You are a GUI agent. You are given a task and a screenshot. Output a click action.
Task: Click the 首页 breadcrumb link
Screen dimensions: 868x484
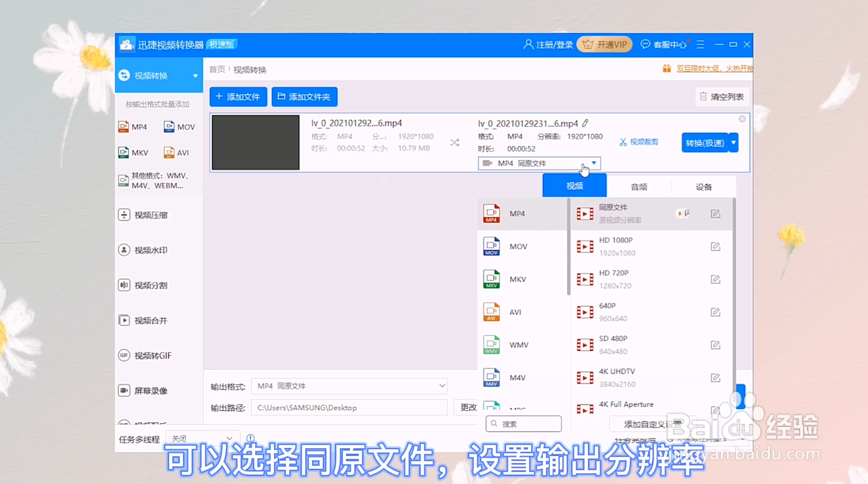tap(217, 69)
